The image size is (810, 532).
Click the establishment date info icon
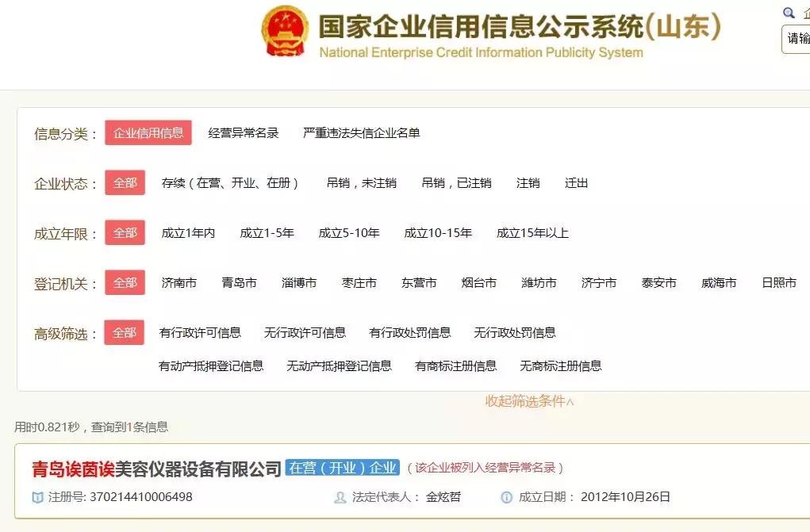(x=506, y=497)
